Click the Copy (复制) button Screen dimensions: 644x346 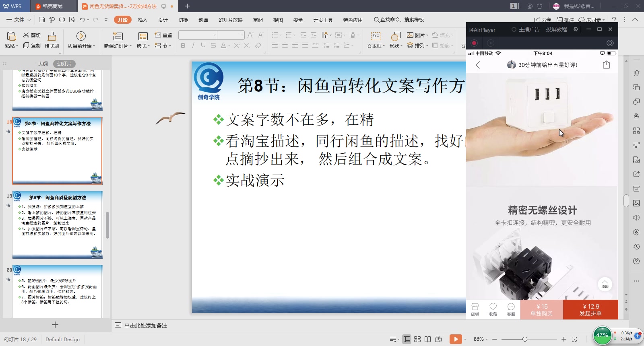[32, 45]
